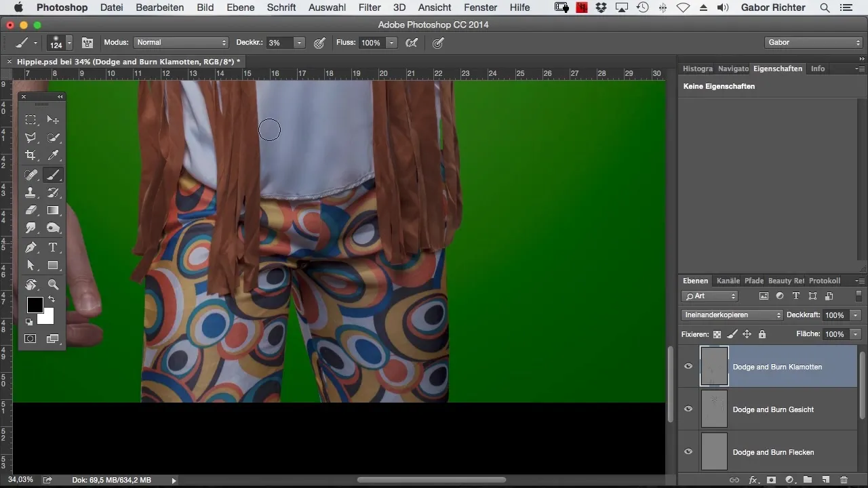The height and width of the screenshot is (488, 868).
Task: Create a new layer group
Action: point(808,480)
